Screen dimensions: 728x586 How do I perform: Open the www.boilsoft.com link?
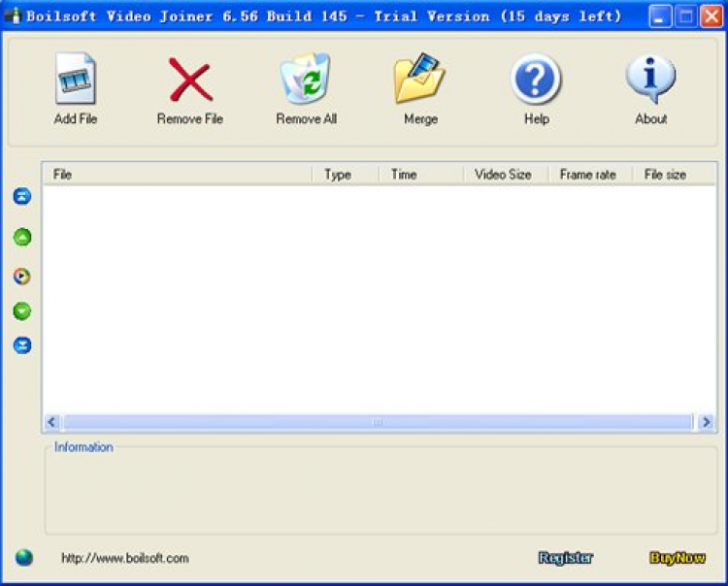pos(125,558)
